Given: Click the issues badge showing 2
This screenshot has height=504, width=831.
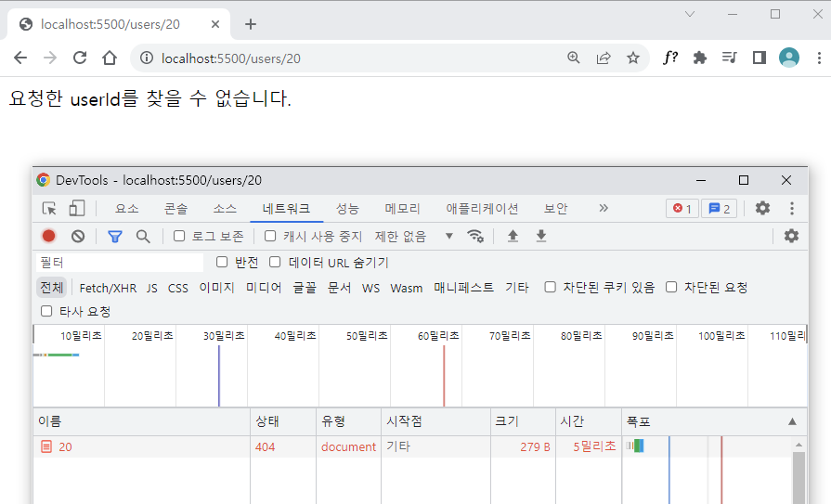Looking at the screenshot, I should pos(720,209).
